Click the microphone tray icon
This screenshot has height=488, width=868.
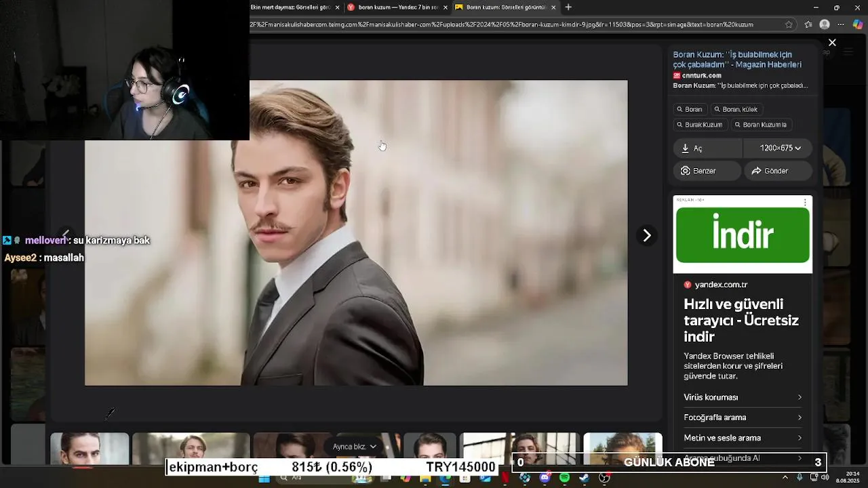[x=800, y=477]
